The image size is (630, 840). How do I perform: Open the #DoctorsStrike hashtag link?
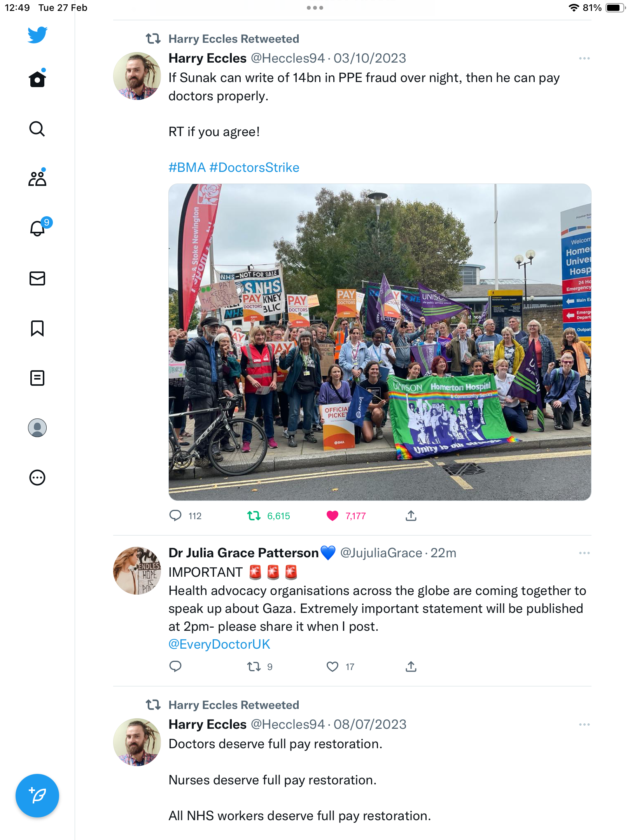click(254, 168)
